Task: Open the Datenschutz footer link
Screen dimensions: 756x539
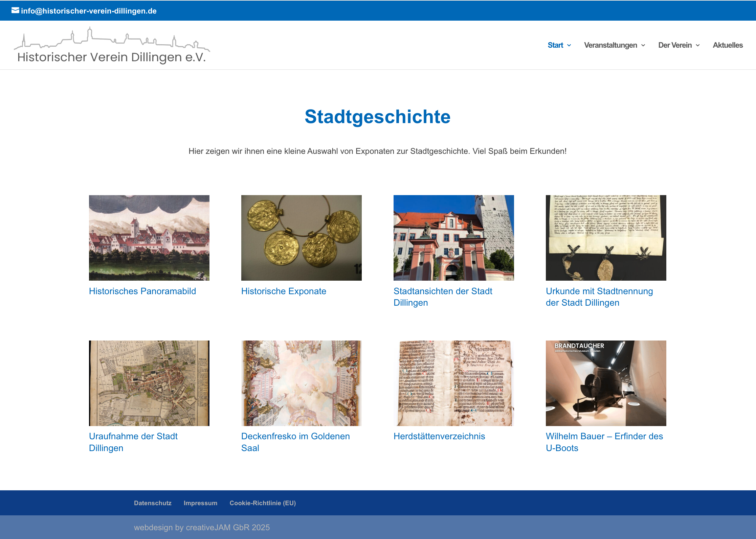Action: pos(153,503)
